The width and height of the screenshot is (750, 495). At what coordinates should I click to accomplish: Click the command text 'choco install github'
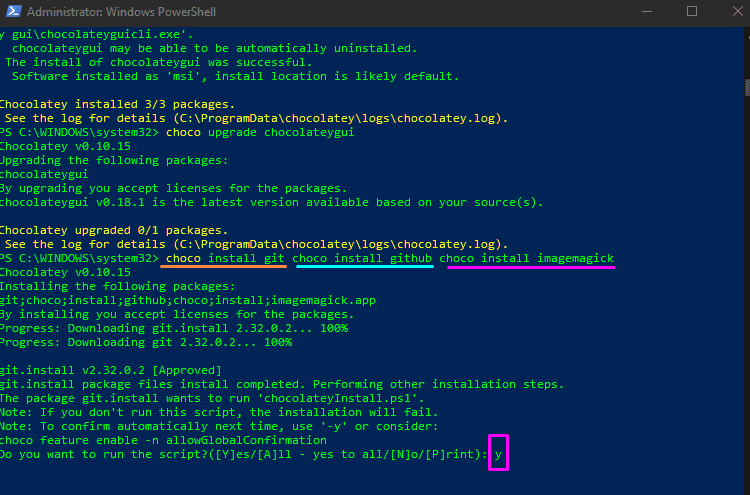point(362,258)
